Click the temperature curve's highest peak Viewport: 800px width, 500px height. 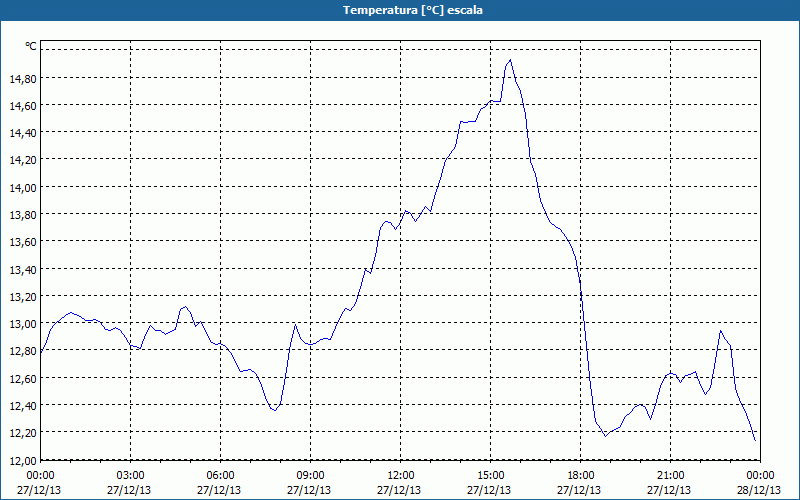coord(510,60)
